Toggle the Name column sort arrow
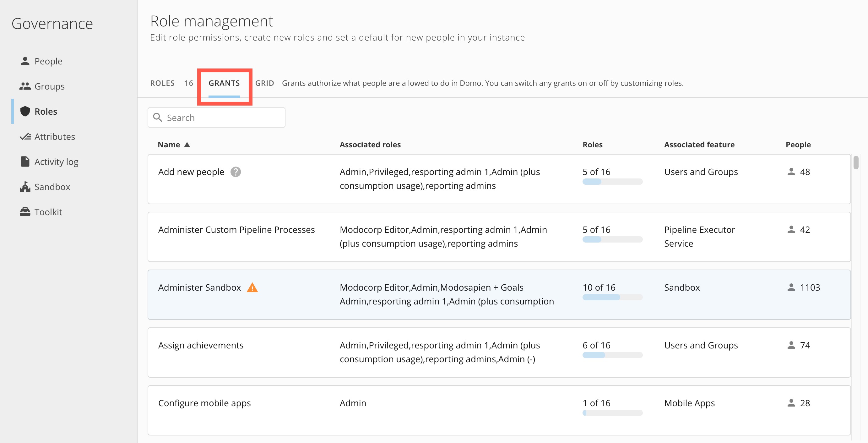868x443 pixels. [x=187, y=144]
